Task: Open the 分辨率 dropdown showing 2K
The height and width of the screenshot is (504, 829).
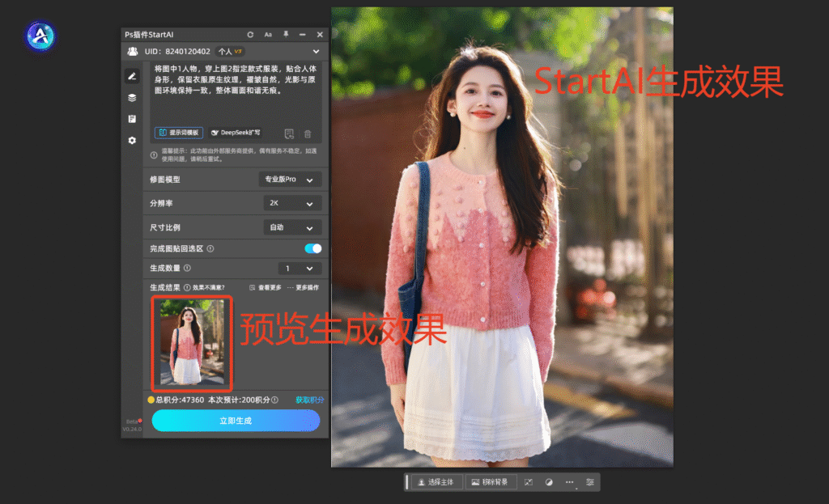Action: coord(292,203)
